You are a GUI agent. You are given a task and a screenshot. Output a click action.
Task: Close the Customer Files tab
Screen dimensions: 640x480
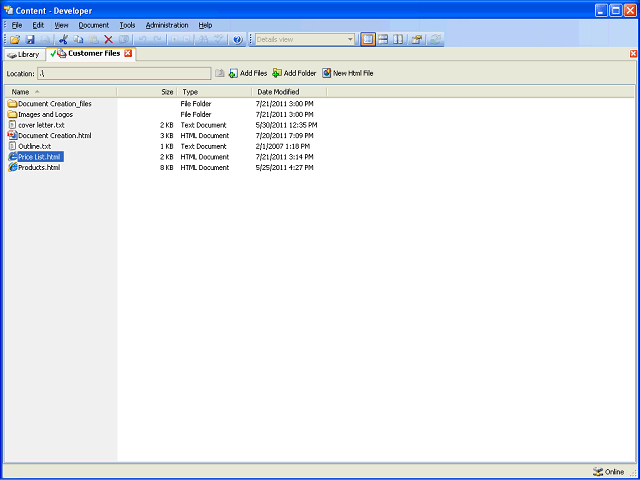click(x=128, y=53)
